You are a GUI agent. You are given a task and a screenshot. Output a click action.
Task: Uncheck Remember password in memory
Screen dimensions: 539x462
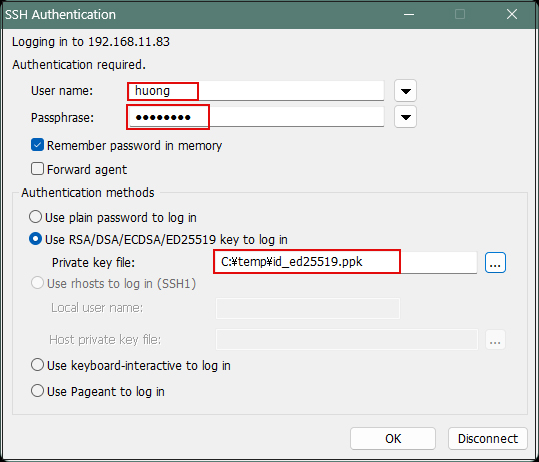coord(37,145)
